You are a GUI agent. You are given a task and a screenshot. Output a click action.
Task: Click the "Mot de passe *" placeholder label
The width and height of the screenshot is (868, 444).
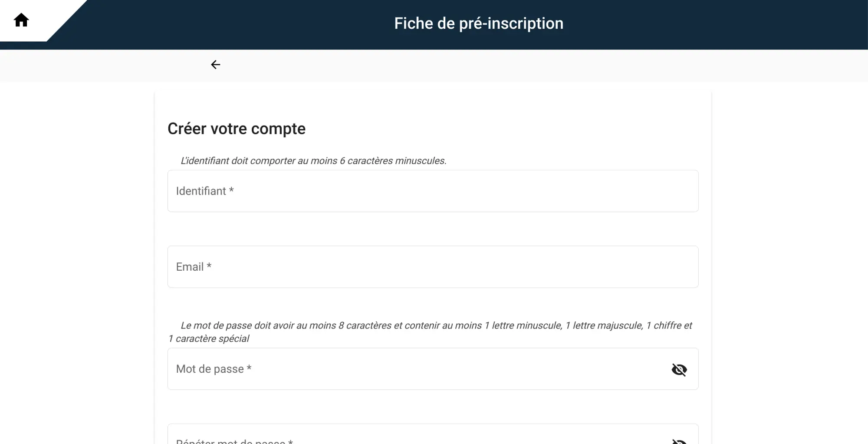214,369
